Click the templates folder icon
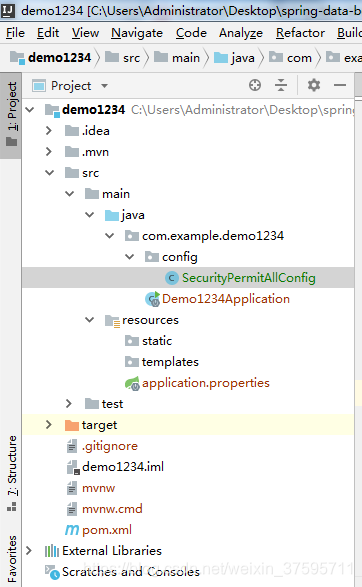The width and height of the screenshot is (362, 587). pyautogui.click(x=132, y=362)
